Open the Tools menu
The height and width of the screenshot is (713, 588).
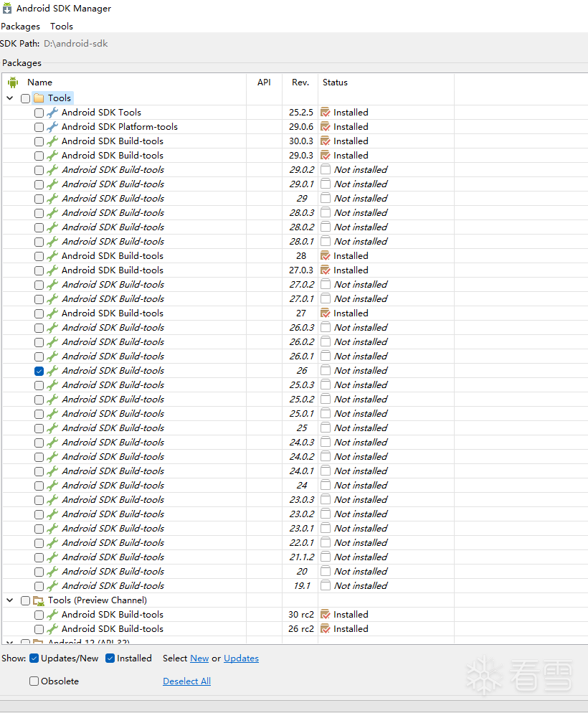(x=62, y=27)
